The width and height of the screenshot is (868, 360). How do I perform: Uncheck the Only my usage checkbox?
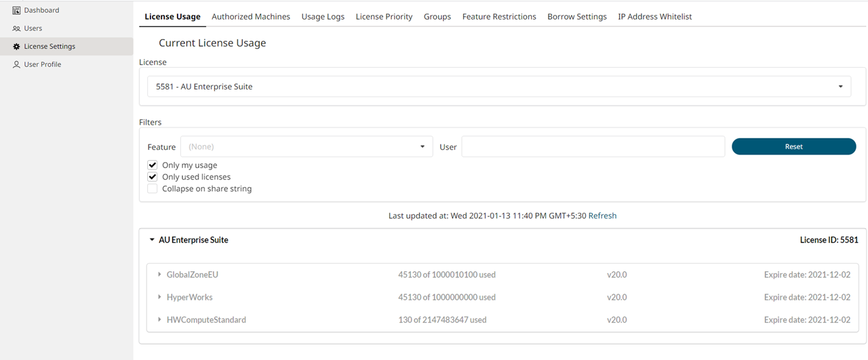coord(153,165)
